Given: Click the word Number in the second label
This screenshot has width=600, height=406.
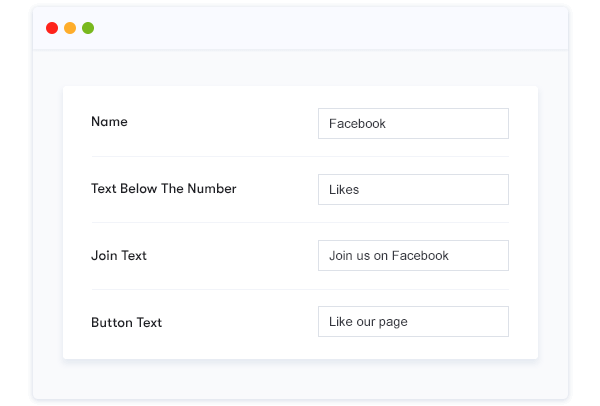Looking at the screenshot, I should click(212, 189).
